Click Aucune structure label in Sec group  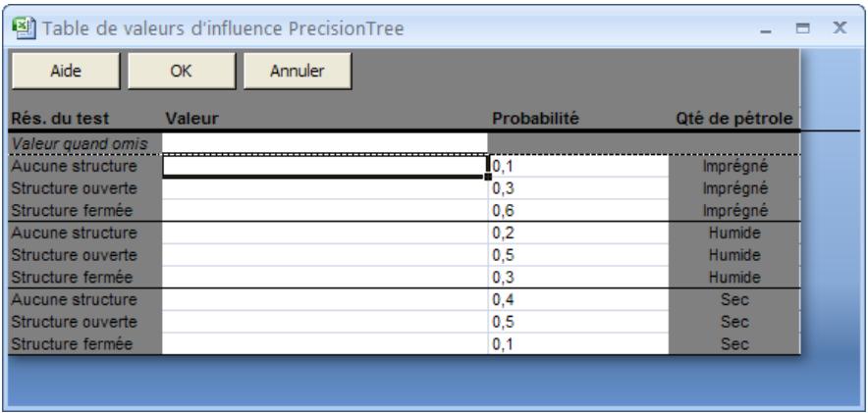75,299
